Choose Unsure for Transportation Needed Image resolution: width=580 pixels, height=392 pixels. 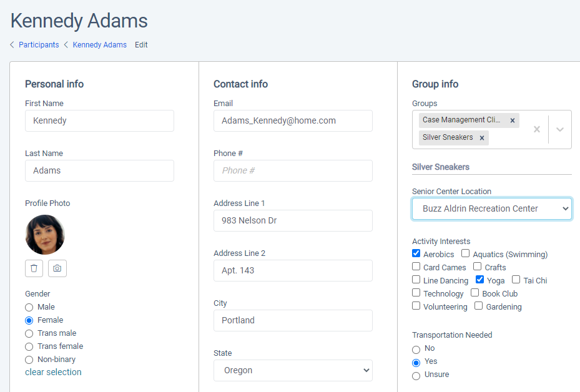point(416,376)
